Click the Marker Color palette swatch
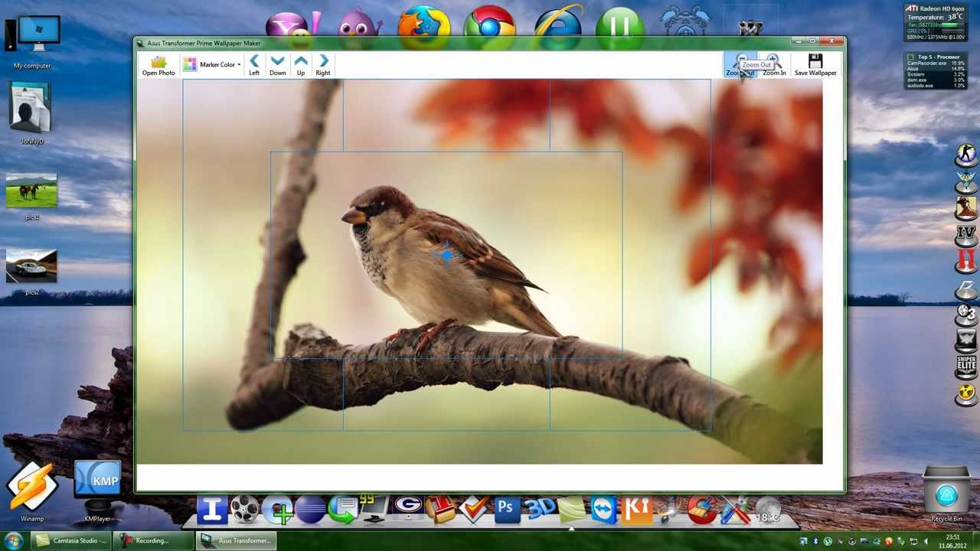Viewport: 980px width, 551px height. [x=189, y=65]
